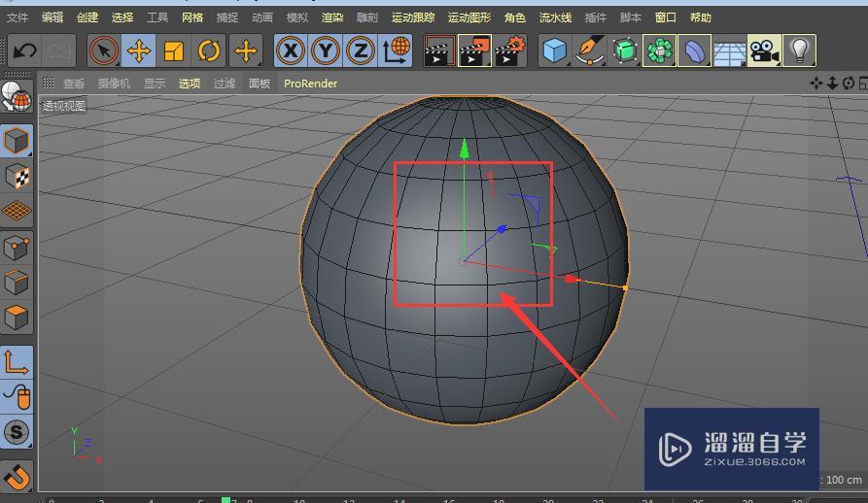
Task: Open the 雕刻 menu
Action: coord(367,17)
